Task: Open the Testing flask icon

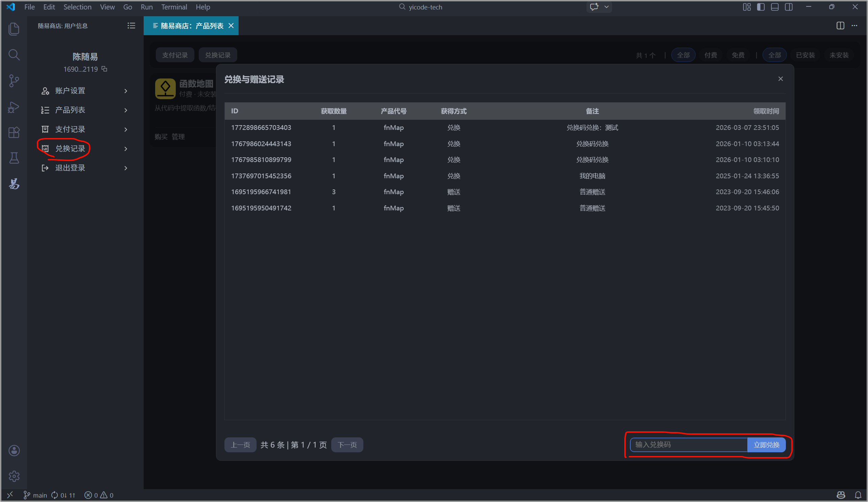Action: (14, 158)
